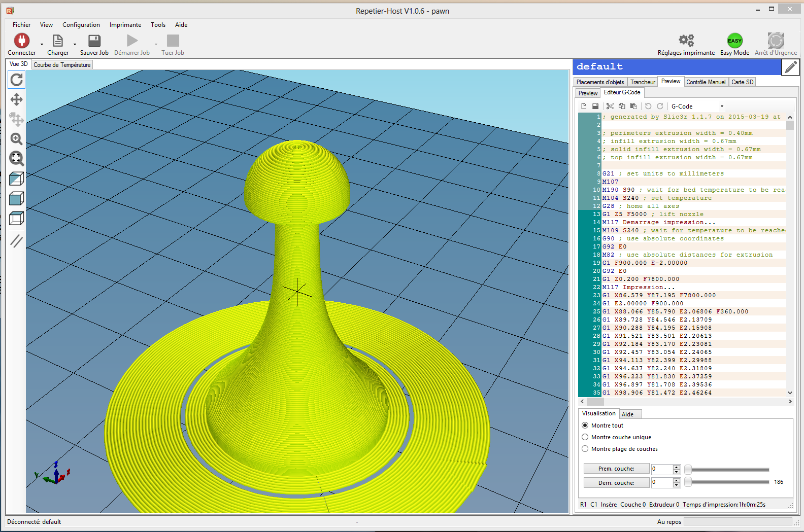
Task: Toggle Easy Mode green button
Action: pos(734,41)
